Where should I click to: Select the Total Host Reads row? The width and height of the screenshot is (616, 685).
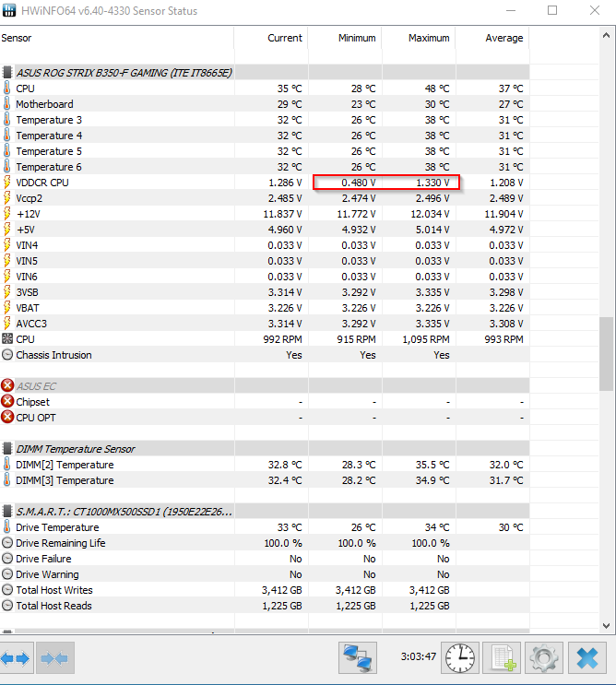point(265,606)
